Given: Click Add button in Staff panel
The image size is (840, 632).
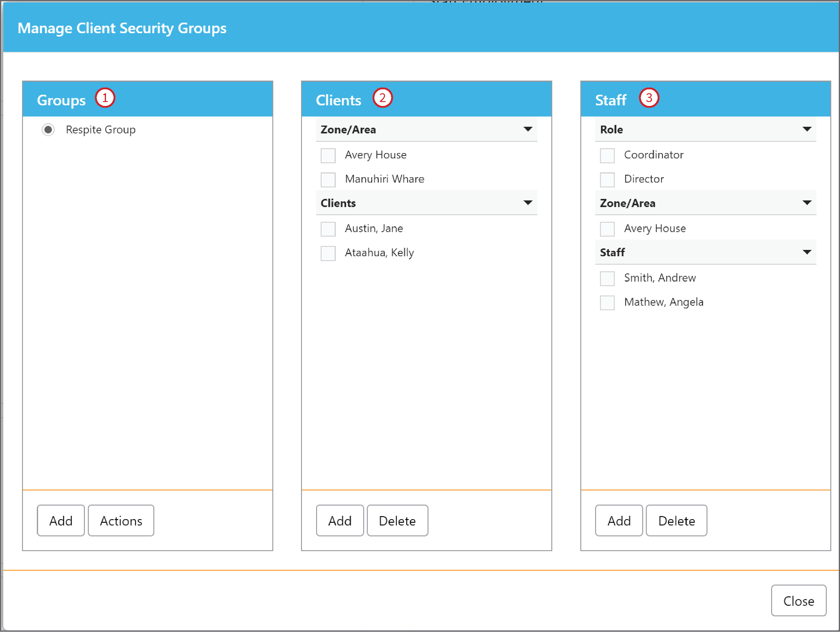Looking at the screenshot, I should [x=619, y=520].
